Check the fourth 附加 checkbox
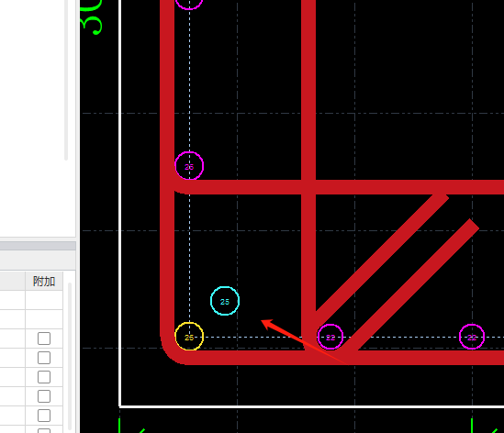 click(x=44, y=396)
